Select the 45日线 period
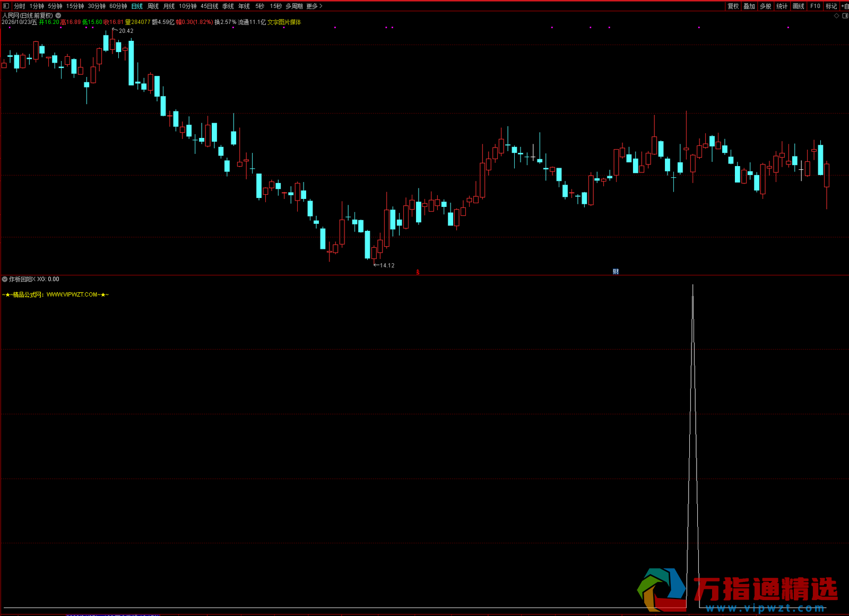Image resolution: width=849 pixels, height=616 pixels. coord(210,6)
